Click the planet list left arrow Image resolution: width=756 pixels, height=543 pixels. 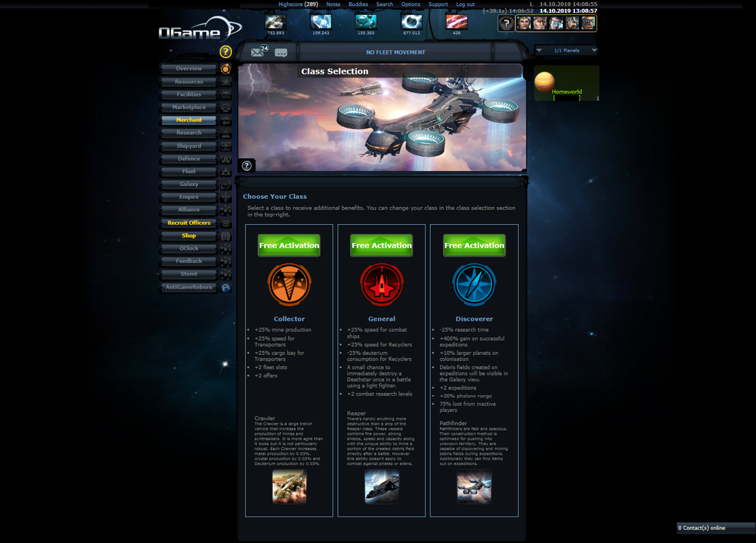[x=539, y=50]
